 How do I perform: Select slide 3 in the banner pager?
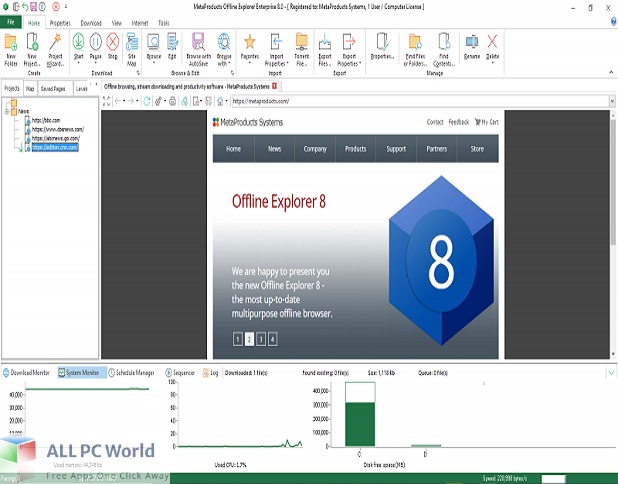pos(261,339)
